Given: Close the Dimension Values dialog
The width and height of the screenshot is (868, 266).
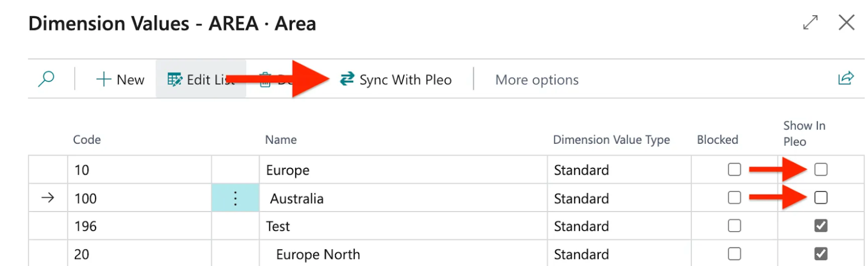Looking at the screenshot, I should 846,23.
